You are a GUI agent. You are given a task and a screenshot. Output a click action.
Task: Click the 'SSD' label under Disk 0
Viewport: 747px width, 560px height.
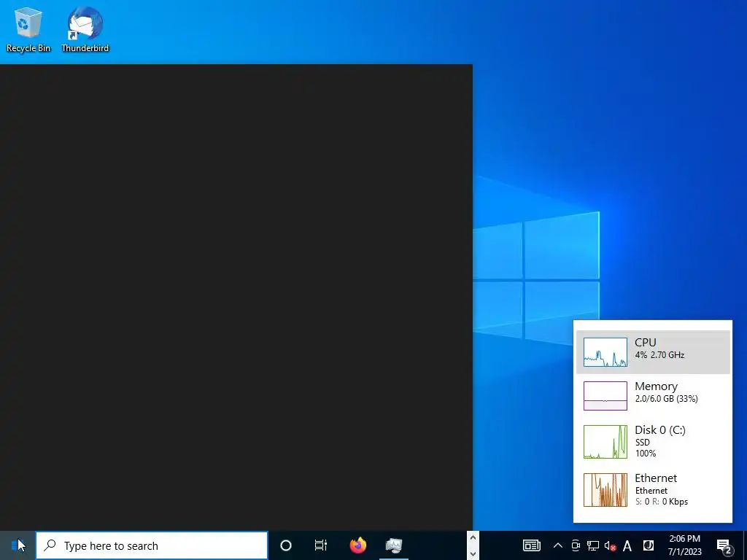coord(642,443)
